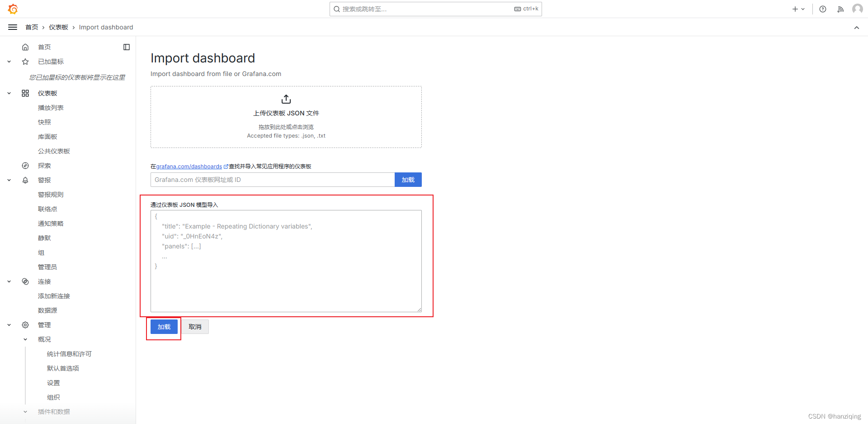Image resolution: width=868 pixels, height=424 pixels.
Task: Click the JSON model text area
Action: [286, 261]
